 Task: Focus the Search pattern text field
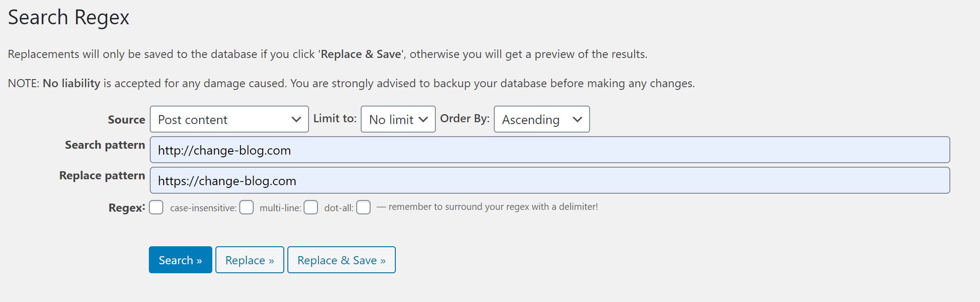550,150
